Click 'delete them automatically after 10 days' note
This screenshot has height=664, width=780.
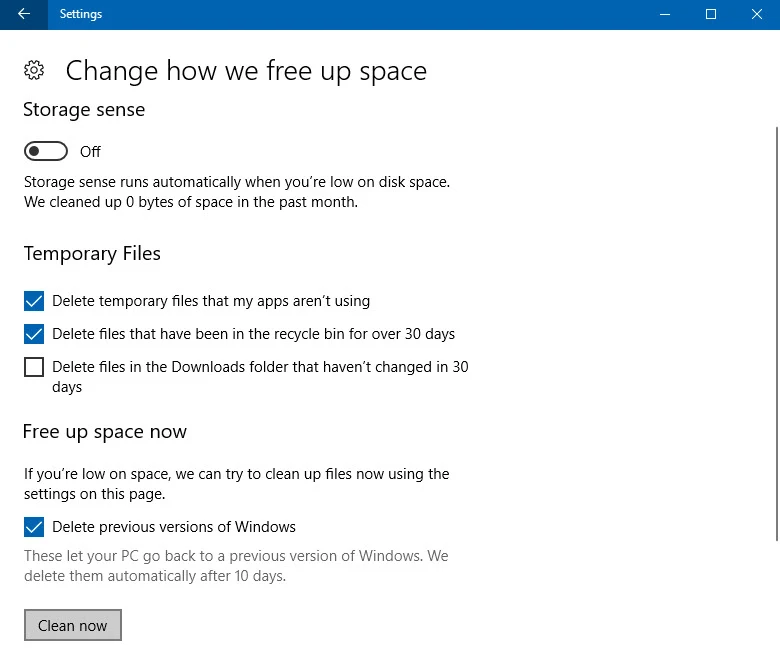click(x=155, y=576)
